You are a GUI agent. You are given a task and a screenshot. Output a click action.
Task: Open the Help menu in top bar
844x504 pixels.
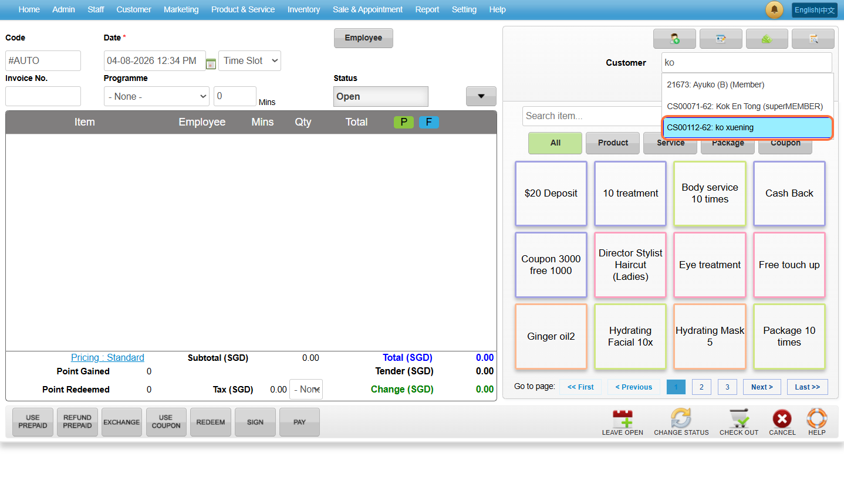[498, 9]
